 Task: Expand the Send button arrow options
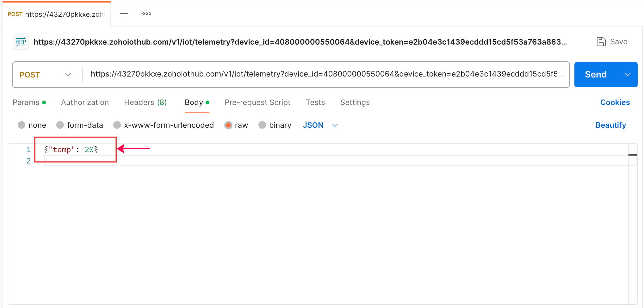click(x=628, y=75)
